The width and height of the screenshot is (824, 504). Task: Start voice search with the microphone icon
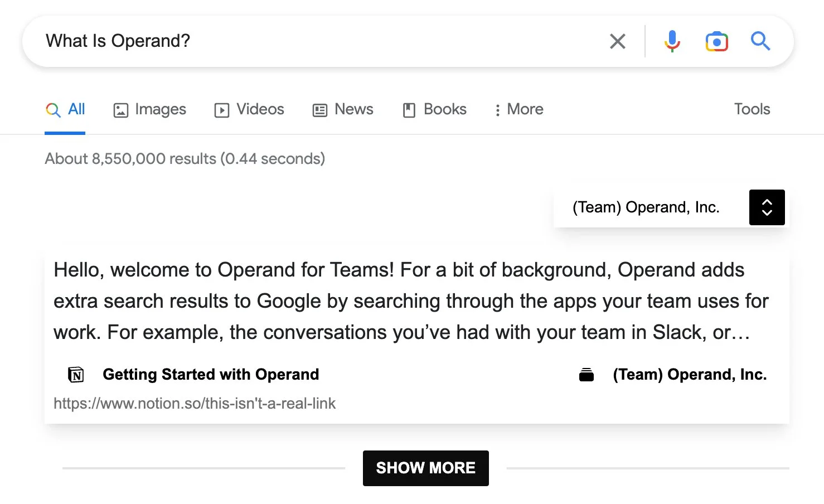[672, 41]
